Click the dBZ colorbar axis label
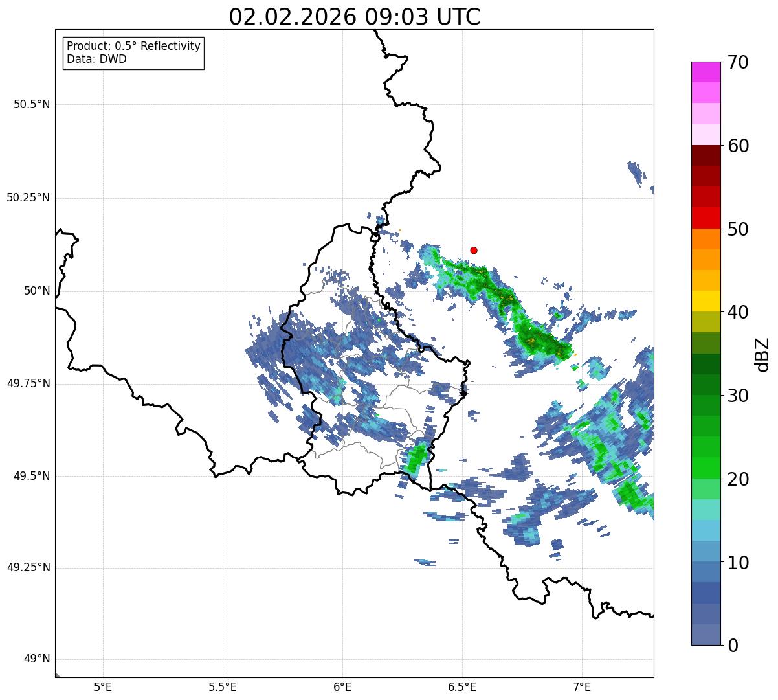778x700 pixels. pyautogui.click(x=762, y=354)
